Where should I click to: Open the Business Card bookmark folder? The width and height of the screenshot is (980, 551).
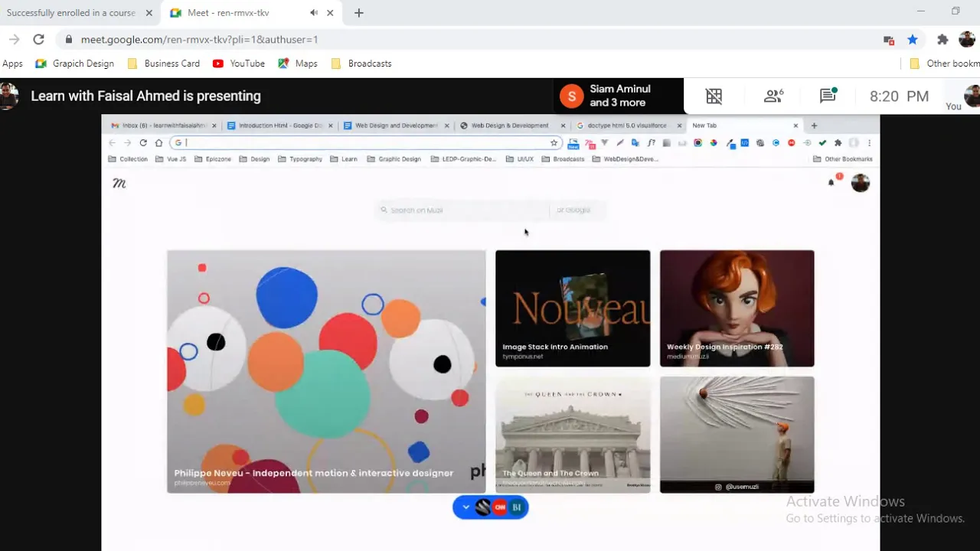tap(163, 64)
